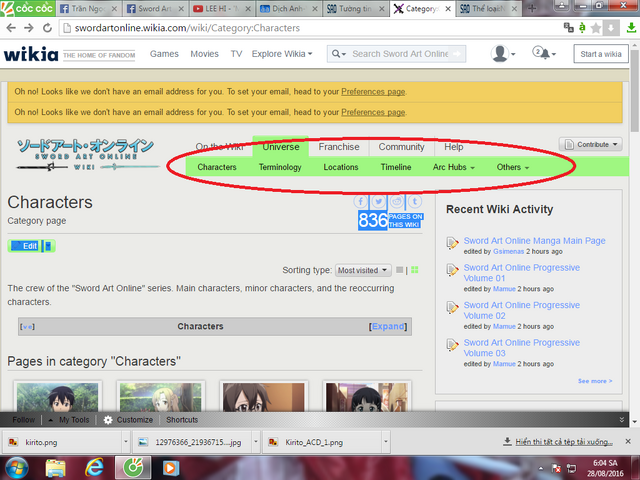Expand the Arc Hubs submenu
640x480 pixels.
[x=453, y=167]
